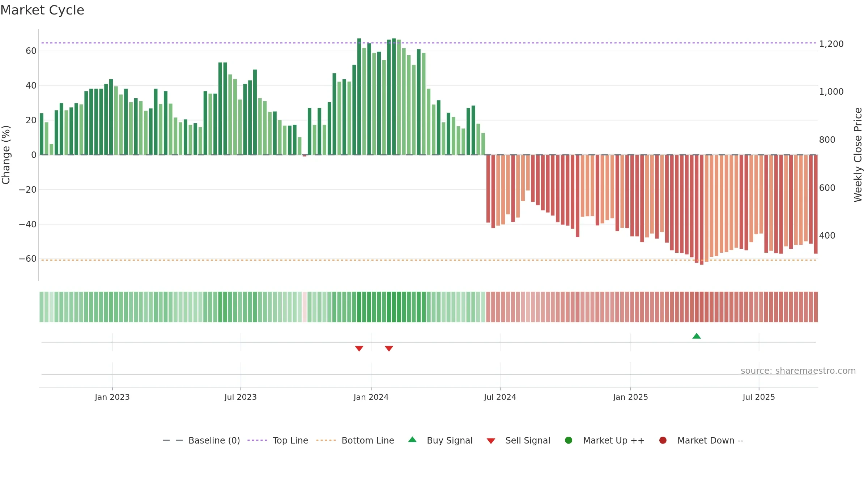Click the purple Top Line legend dash

click(x=257, y=440)
